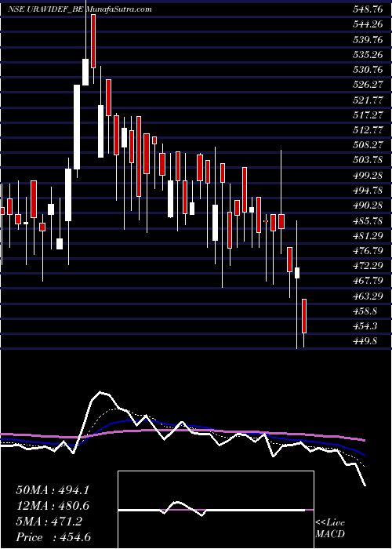Click the 521.77 price axis label
Screen dimensions: 392x549
368,100
